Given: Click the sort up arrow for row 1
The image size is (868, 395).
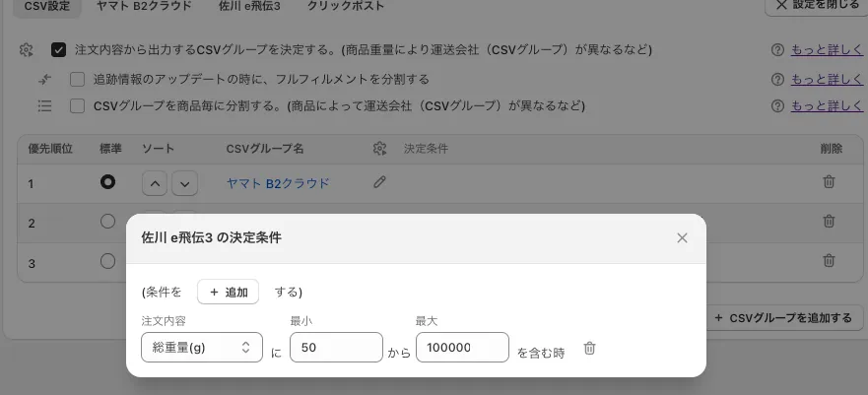Looking at the screenshot, I should pyautogui.click(x=156, y=183).
